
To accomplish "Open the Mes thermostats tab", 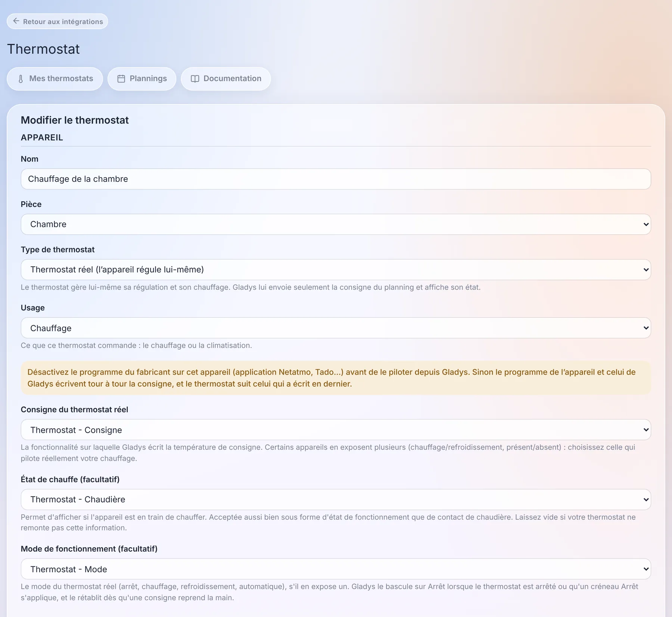I will pyautogui.click(x=55, y=79).
